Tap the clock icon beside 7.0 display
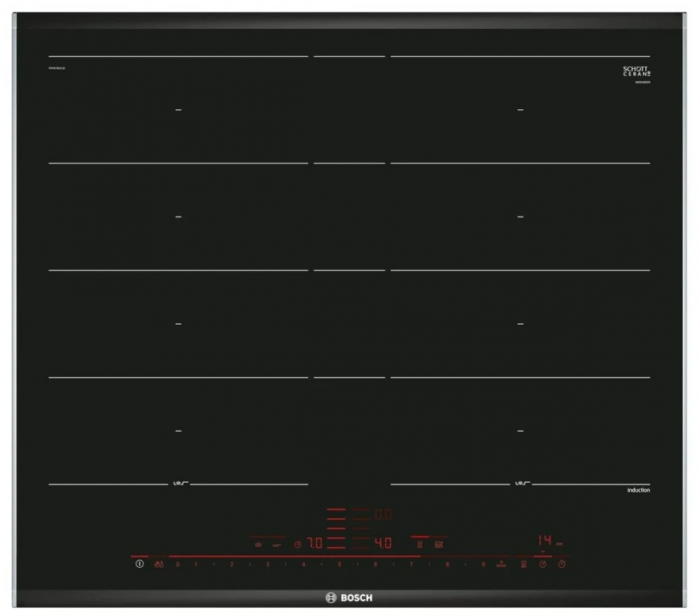Screen dimensions: 699x616 297,544
